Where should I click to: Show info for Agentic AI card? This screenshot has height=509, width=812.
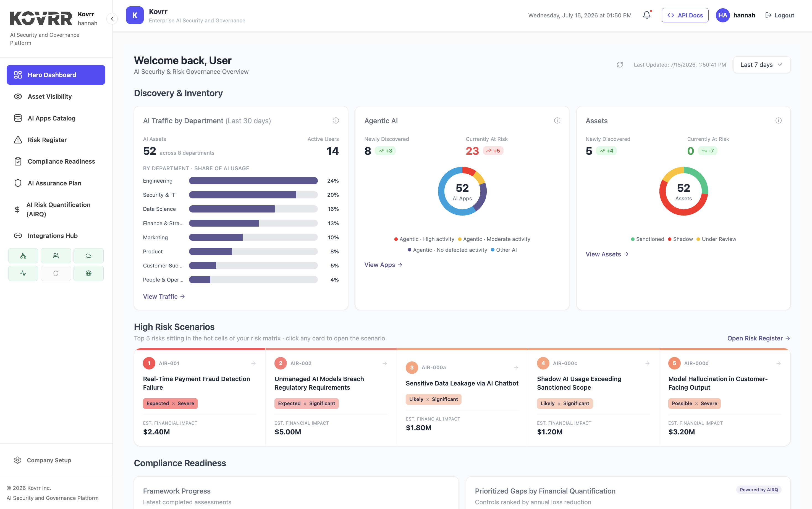pyautogui.click(x=557, y=120)
